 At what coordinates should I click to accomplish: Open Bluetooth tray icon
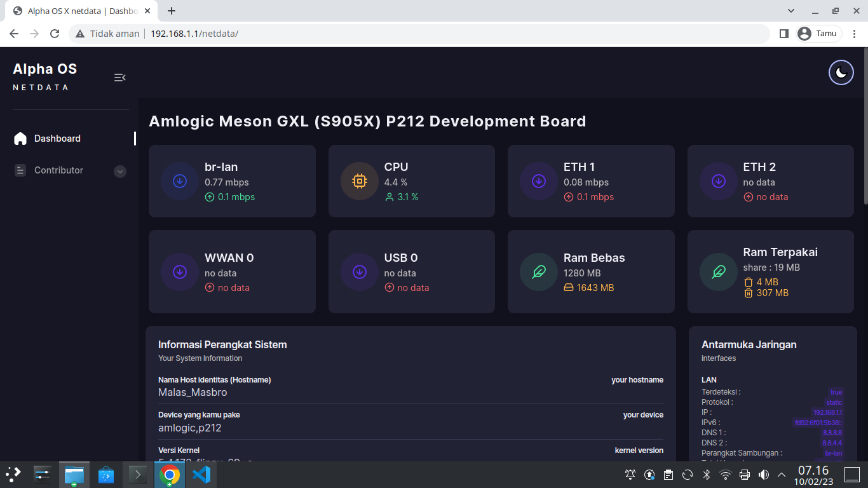[706, 475]
